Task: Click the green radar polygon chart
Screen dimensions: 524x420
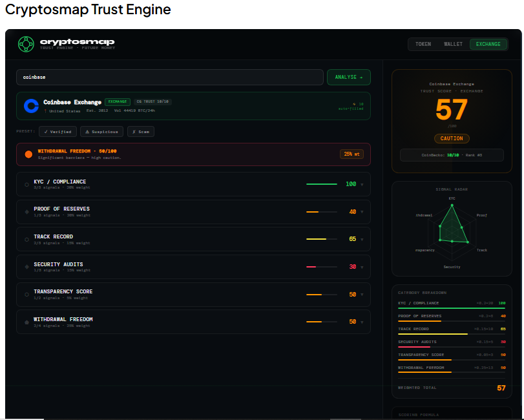Action: click(453, 224)
